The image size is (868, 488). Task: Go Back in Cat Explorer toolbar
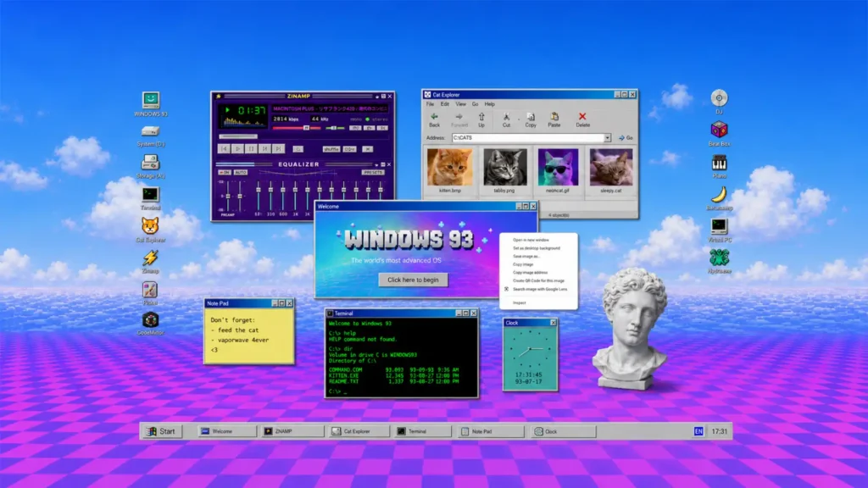tap(435, 120)
